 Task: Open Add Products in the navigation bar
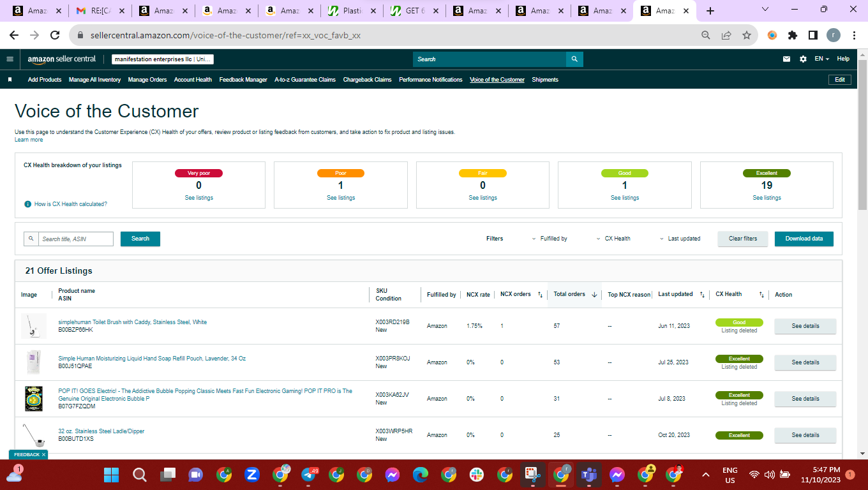45,80
